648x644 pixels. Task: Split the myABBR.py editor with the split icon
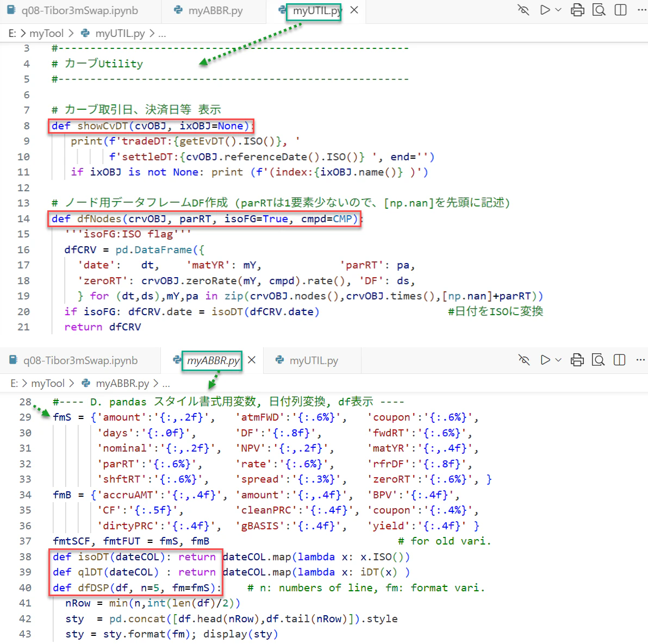pyautogui.click(x=620, y=360)
